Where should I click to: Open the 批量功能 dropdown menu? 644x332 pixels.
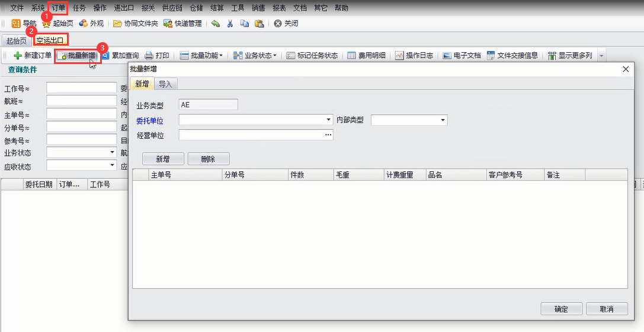click(x=201, y=56)
